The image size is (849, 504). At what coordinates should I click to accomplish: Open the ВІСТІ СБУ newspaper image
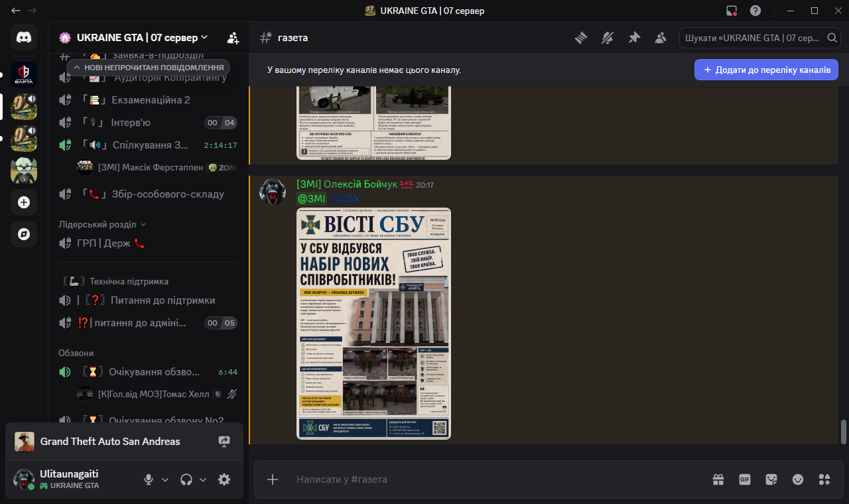[373, 323]
